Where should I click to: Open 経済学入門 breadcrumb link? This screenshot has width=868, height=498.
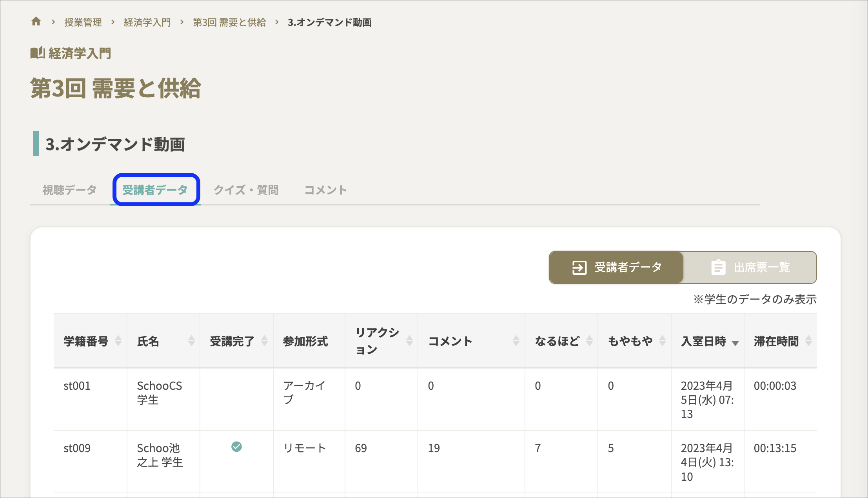click(147, 22)
